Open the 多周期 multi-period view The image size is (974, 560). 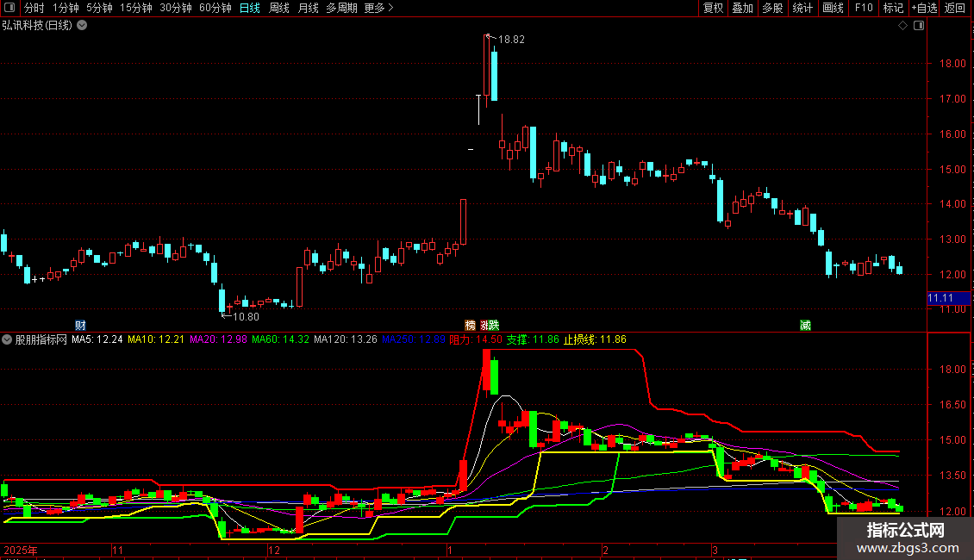coord(341,8)
